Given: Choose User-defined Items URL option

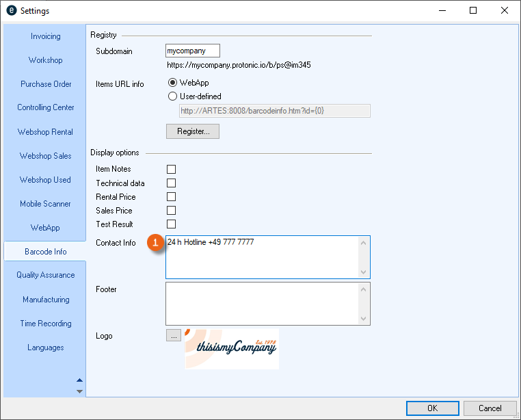Looking at the screenshot, I should coord(172,96).
